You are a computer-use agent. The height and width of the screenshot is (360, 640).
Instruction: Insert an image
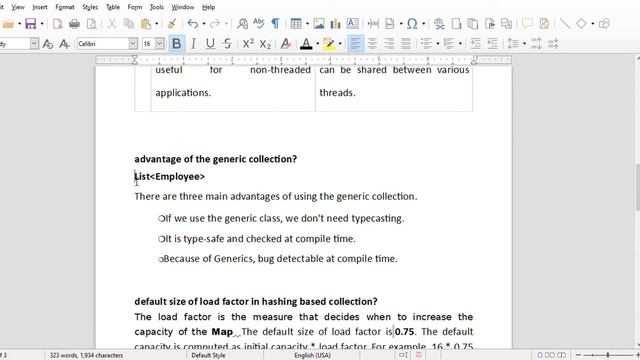(319, 24)
